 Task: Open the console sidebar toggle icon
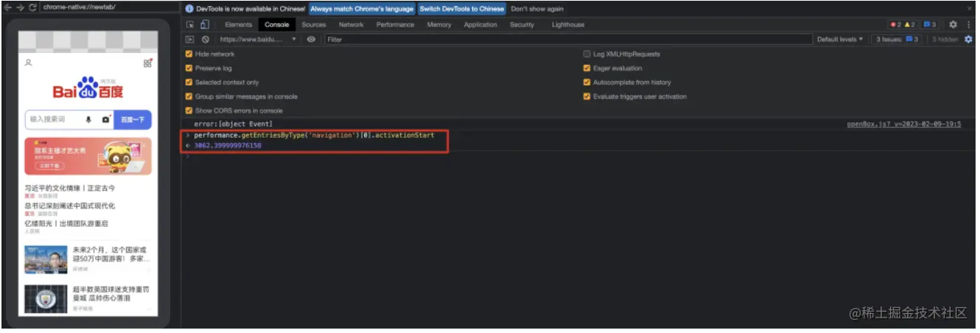pos(190,39)
